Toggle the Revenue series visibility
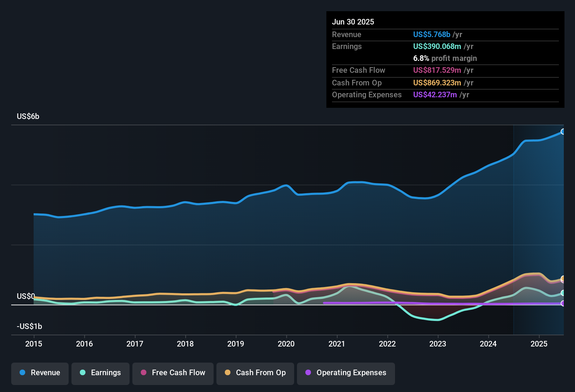The width and height of the screenshot is (575, 392). click(x=40, y=373)
